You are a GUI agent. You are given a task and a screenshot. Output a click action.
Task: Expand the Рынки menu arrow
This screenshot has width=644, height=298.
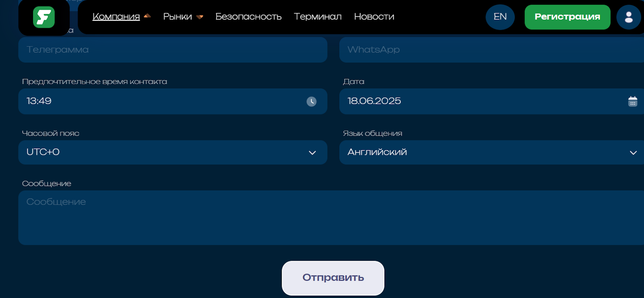[x=200, y=17]
